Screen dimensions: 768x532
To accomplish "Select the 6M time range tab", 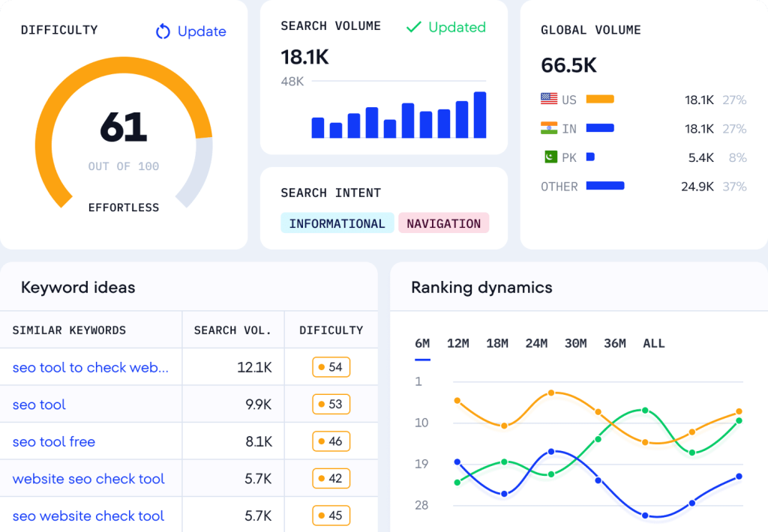I will point(422,343).
